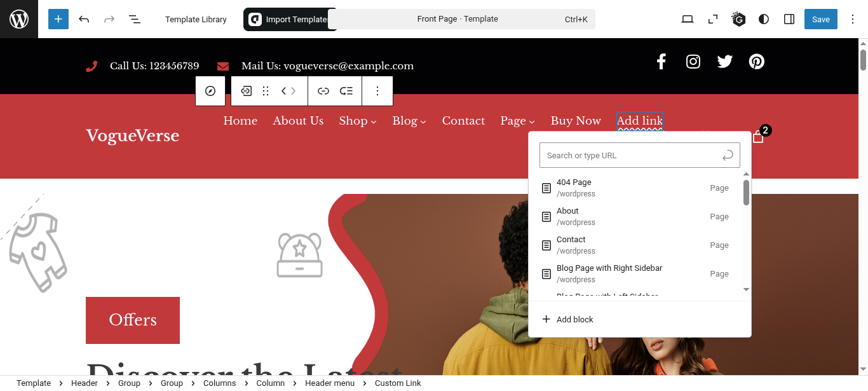The width and height of the screenshot is (868, 391).
Task: Click the Facebook social icon
Action: tap(661, 62)
